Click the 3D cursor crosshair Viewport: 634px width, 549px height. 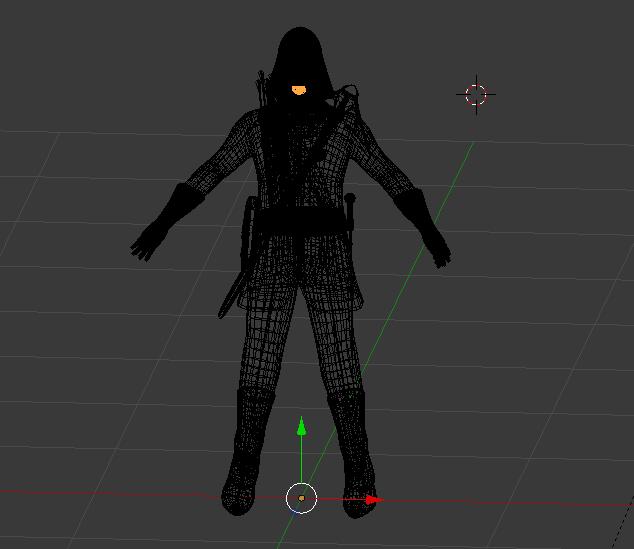(476, 95)
